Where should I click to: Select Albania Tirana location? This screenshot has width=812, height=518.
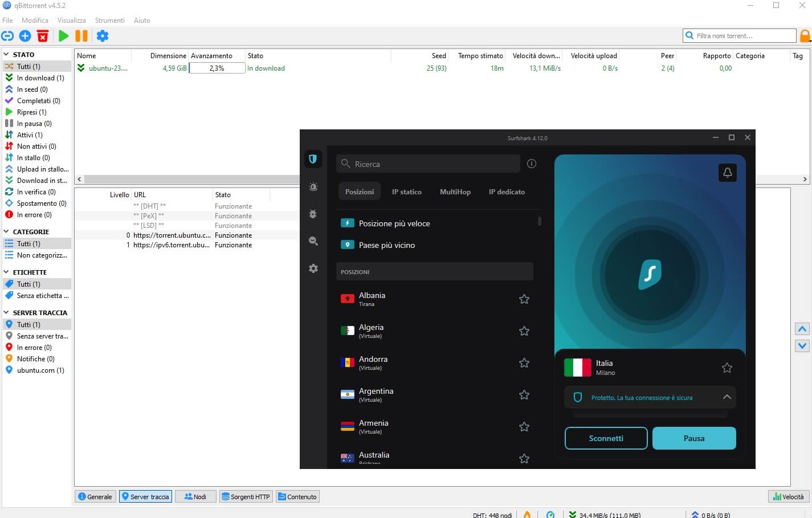(x=435, y=299)
